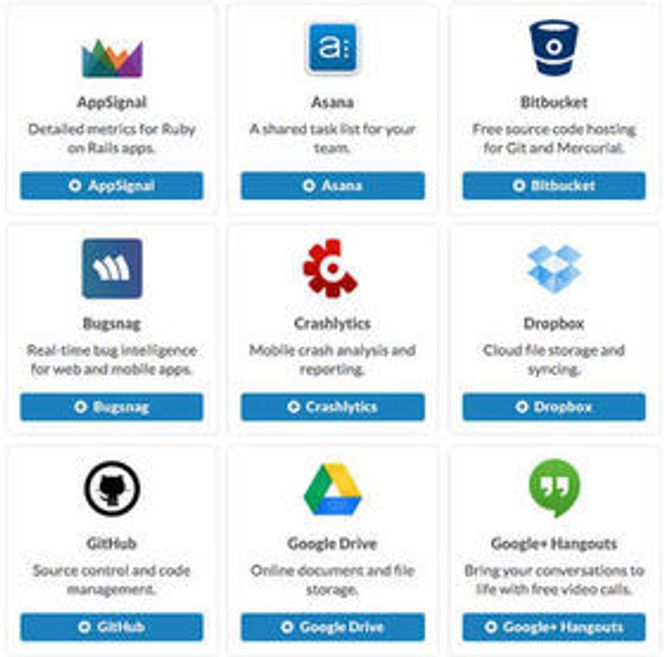Screen dimensions: 664x657
Task: Click the blue GitHub button
Action: pyautogui.click(x=112, y=627)
